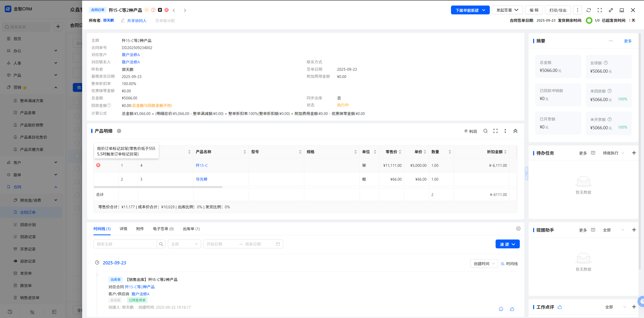Open 创建时间 sort dropdown
The height and width of the screenshot is (318, 644).
click(x=484, y=264)
